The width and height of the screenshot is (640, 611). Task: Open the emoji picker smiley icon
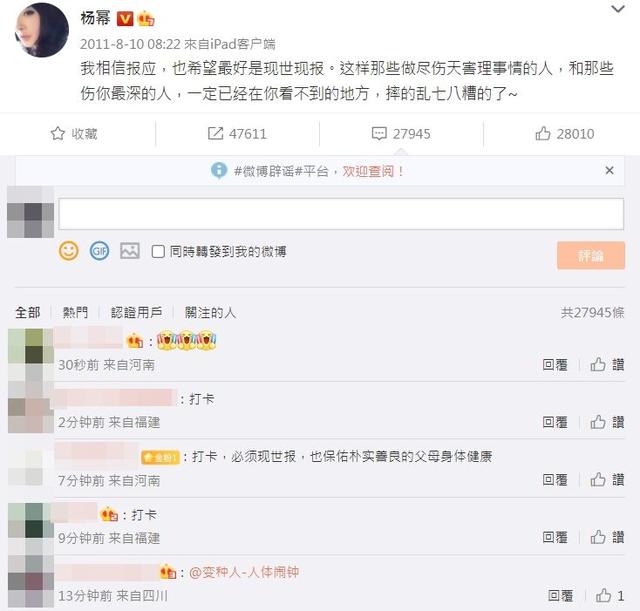coord(69,251)
